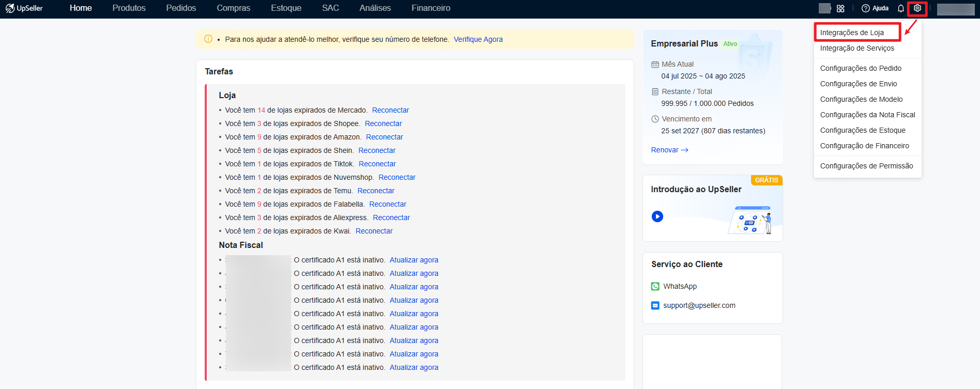Go to the Home tab
Screen dimensions: 980x389
pyautogui.click(x=81, y=8)
